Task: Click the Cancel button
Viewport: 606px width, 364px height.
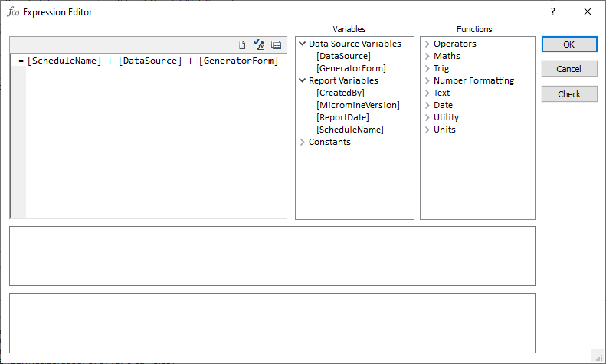Action: 569,69
